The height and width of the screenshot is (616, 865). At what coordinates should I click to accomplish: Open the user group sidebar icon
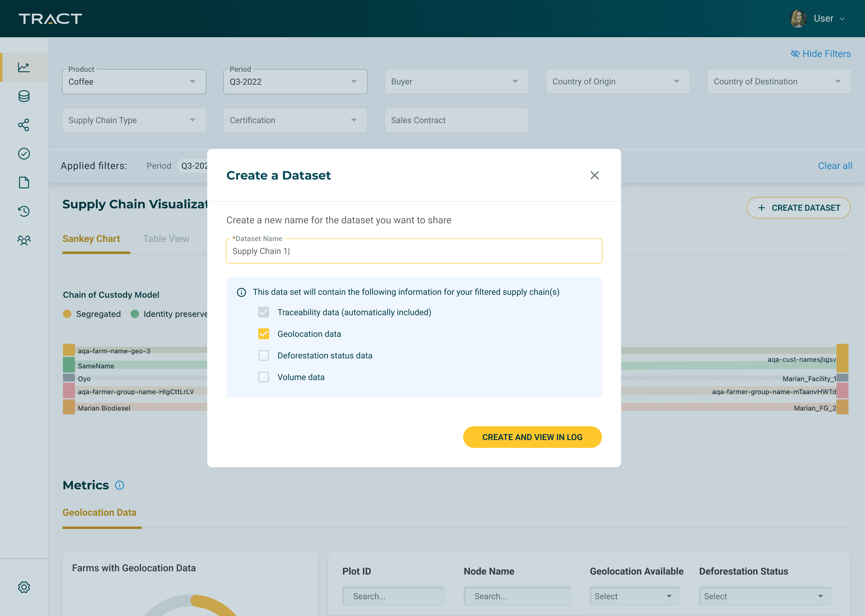pos(24,240)
